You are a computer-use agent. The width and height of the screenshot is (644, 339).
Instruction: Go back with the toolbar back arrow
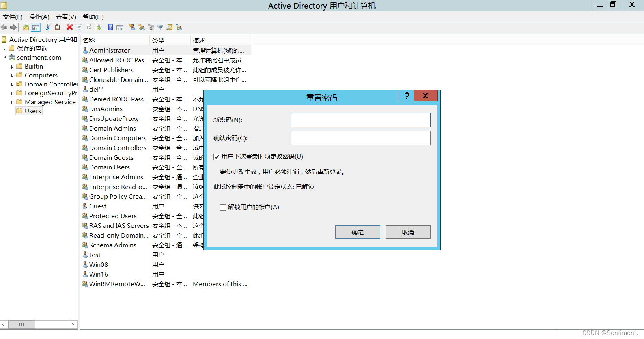(4, 28)
